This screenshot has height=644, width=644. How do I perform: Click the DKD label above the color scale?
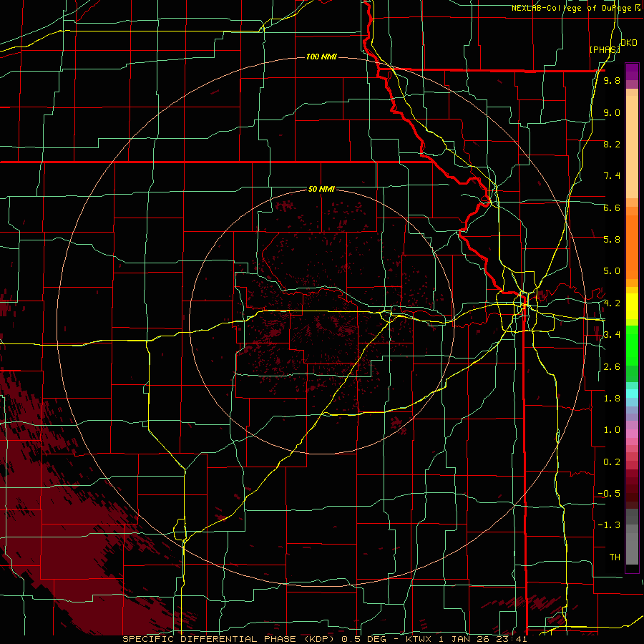[x=628, y=43]
